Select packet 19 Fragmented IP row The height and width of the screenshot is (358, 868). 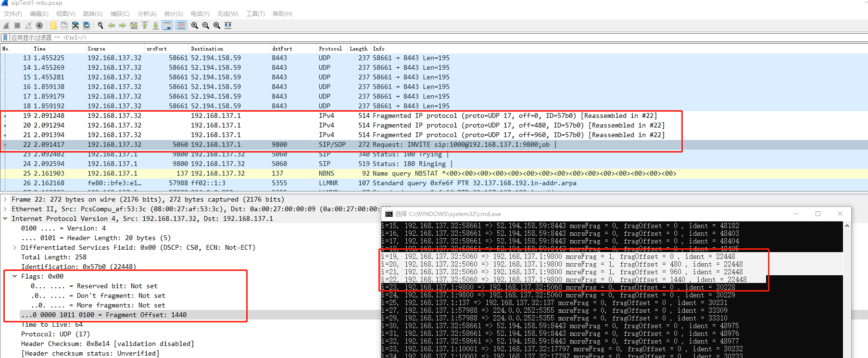[x=434, y=115]
